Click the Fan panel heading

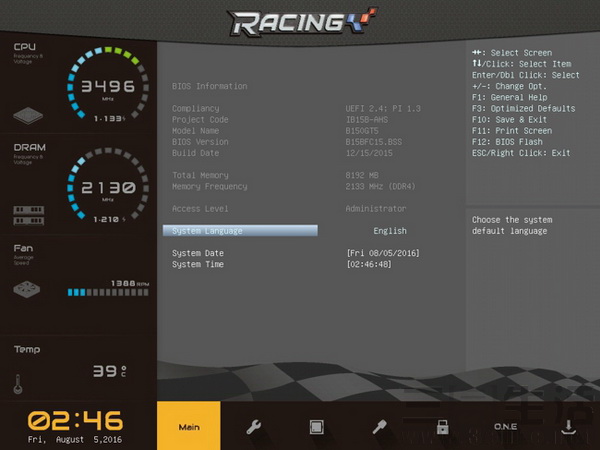coord(23,248)
